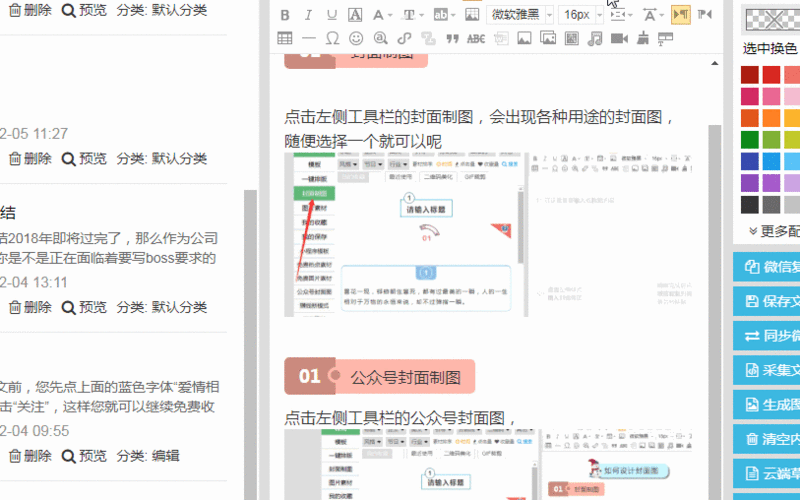
Task: Toggle underline formatting
Action: point(332,15)
